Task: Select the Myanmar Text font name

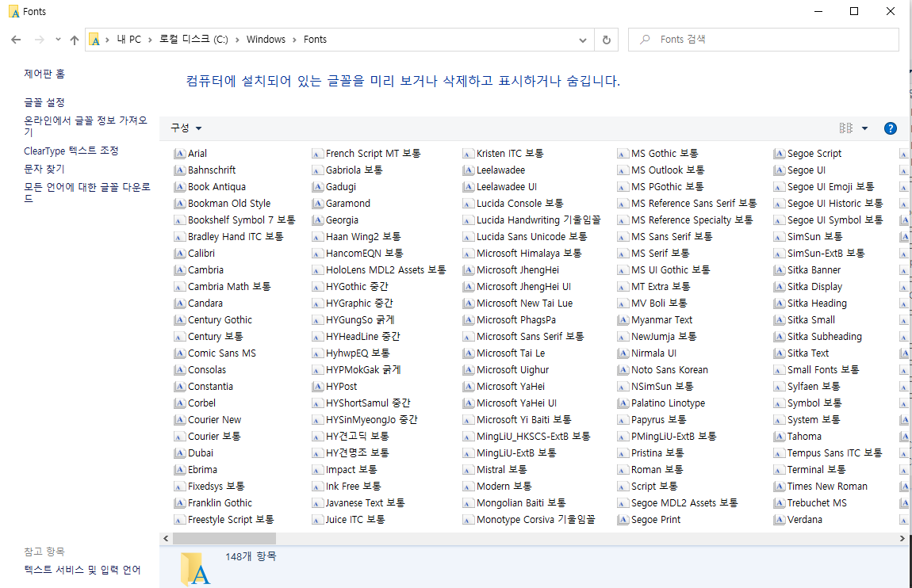Action: [x=662, y=320]
